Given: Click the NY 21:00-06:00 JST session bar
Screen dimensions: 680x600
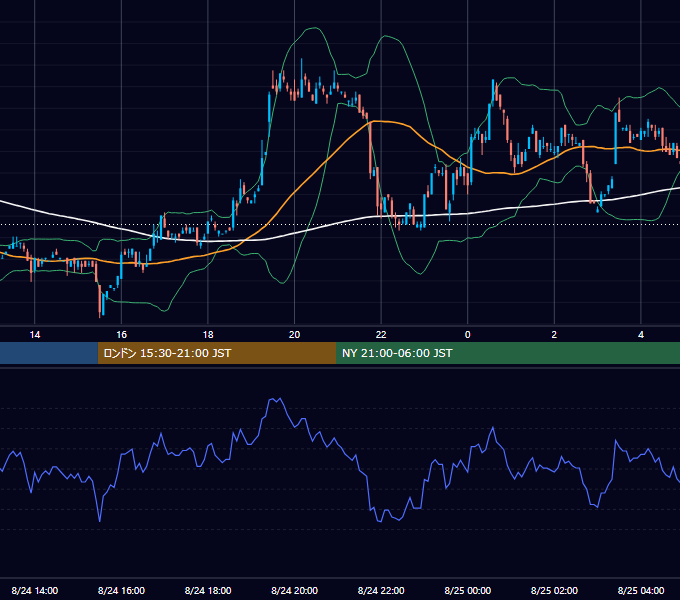Looking at the screenshot, I should point(508,353).
